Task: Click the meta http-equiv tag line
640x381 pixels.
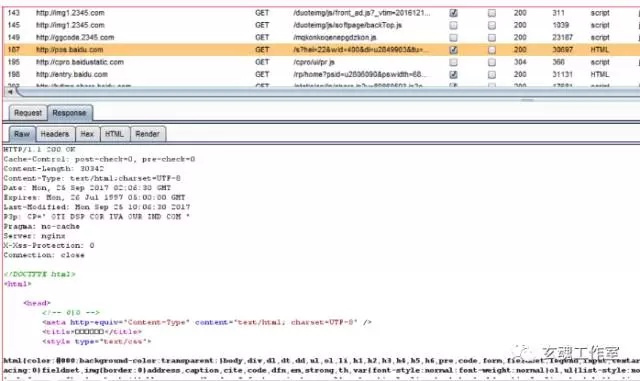Action: coord(207,322)
